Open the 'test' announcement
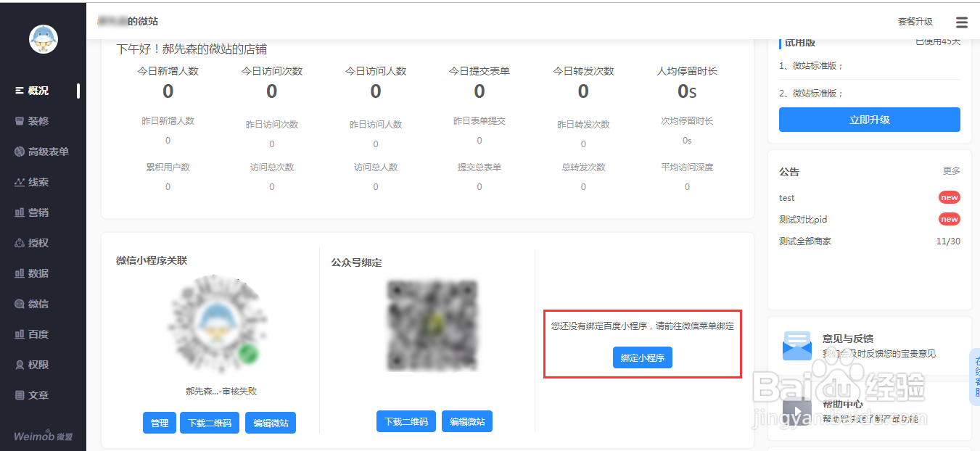This screenshot has height=451, width=980. (x=787, y=197)
